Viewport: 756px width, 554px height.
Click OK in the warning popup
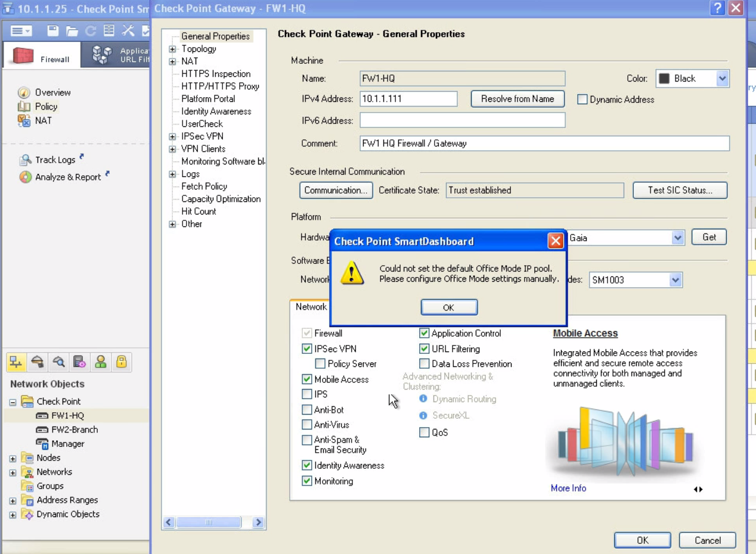tap(449, 307)
